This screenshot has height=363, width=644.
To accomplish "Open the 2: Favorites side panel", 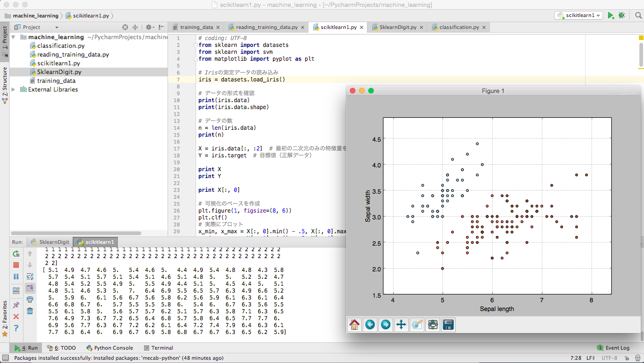I will coord(5,318).
